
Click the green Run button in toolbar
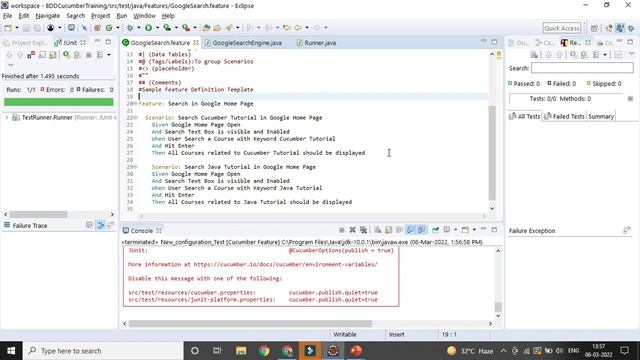(x=148, y=28)
